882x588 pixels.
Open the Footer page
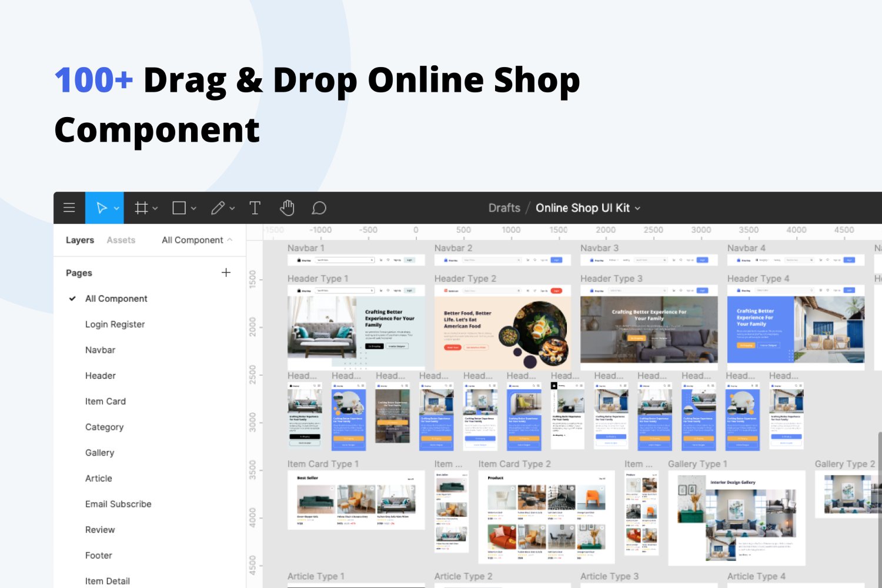click(98, 555)
